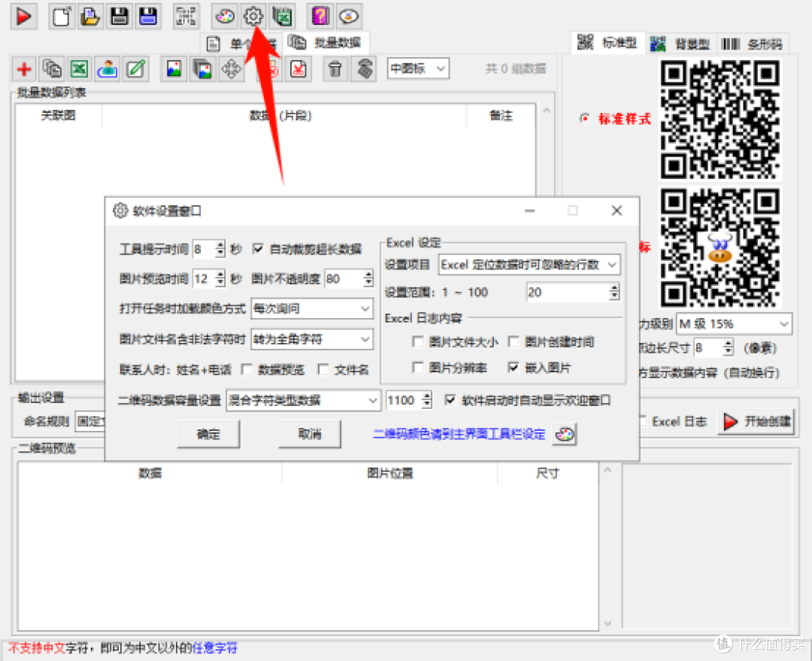The width and height of the screenshot is (812, 661).
Task: Create a new task file
Action: 62,16
